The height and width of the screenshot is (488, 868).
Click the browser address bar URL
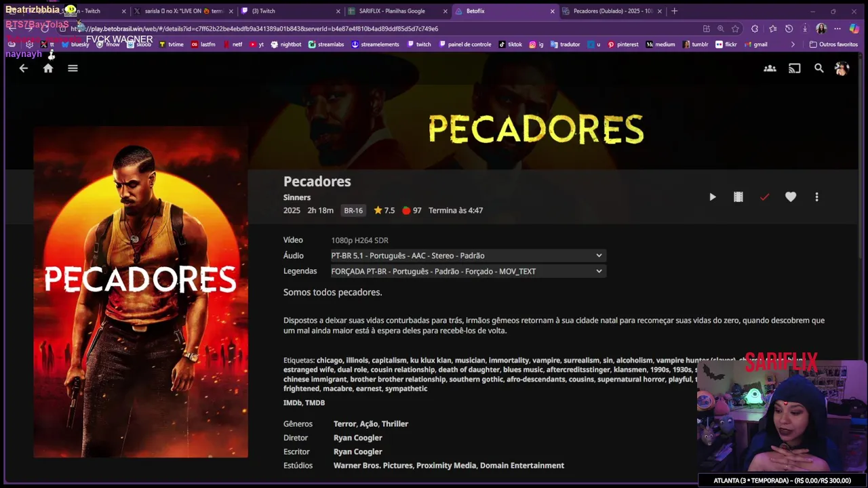254,28
